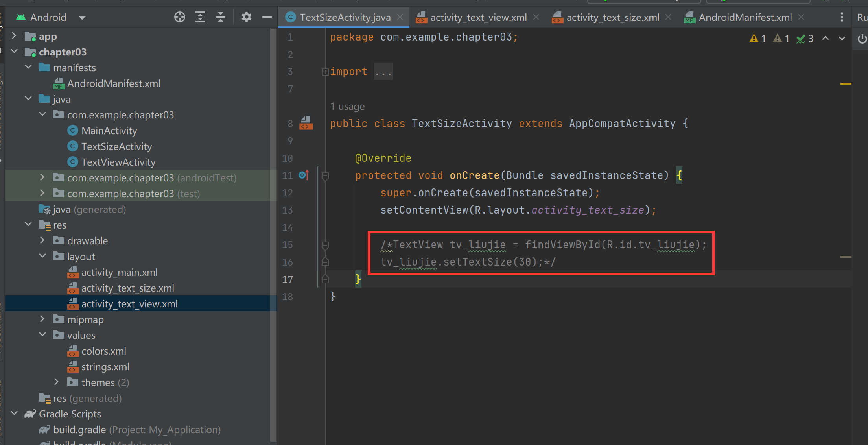
Task: Collapse the Gradle Scripts node
Action: coord(14,414)
